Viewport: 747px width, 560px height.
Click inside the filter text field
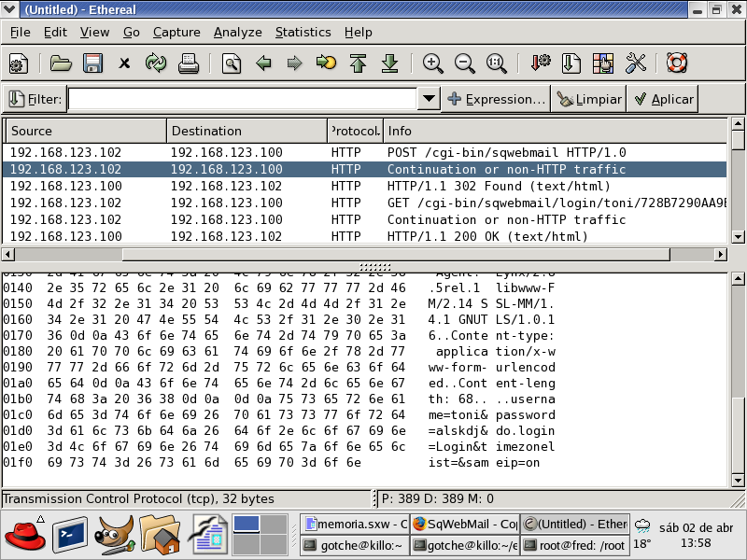tap(243, 99)
